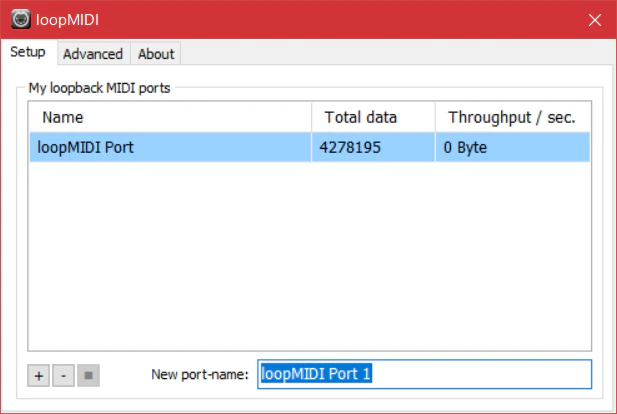Click the New port-name label
The image size is (617, 414).
click(x=200, y=374)
